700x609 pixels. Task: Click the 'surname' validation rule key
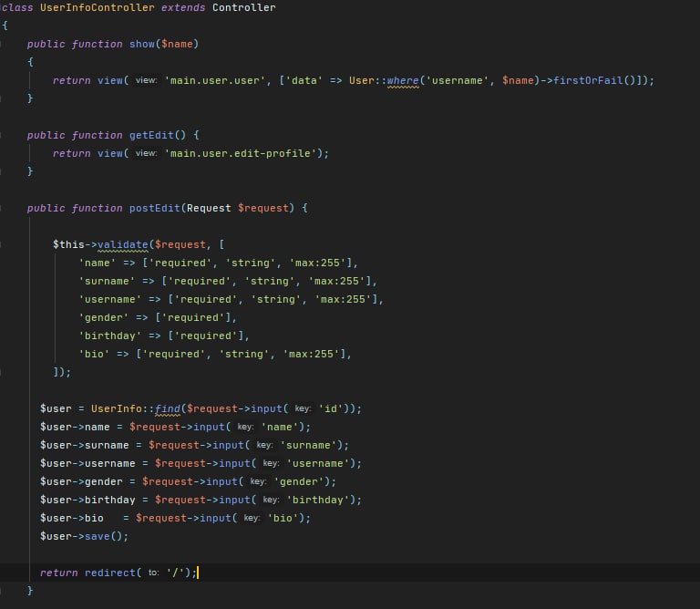pos(107,282)
